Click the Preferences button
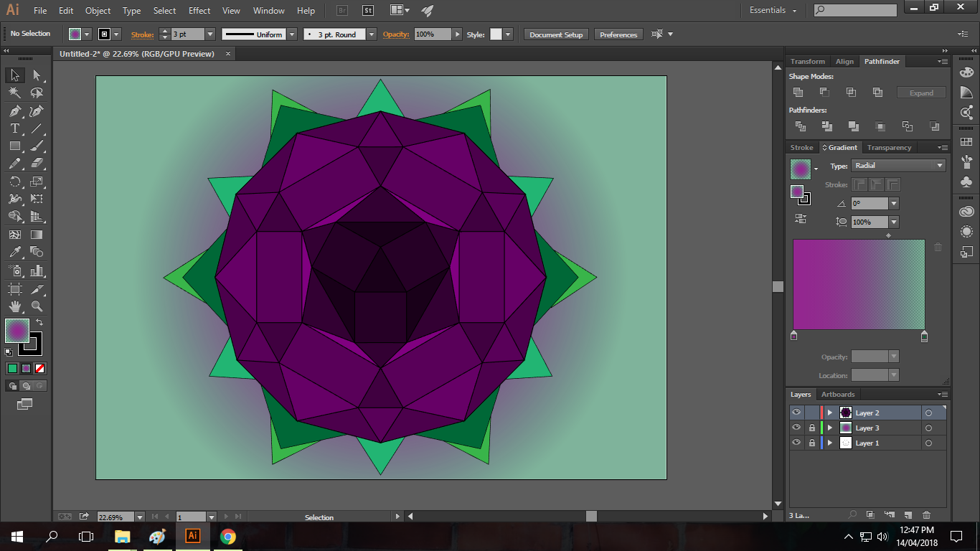980x551 pixels. [618, 34]
